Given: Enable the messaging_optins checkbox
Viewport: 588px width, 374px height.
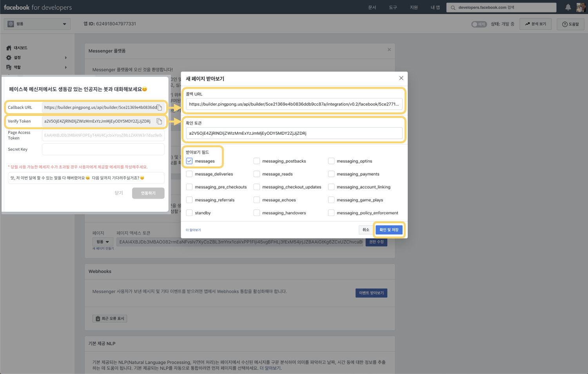Looking at the screenshot, I should [331, 161].
